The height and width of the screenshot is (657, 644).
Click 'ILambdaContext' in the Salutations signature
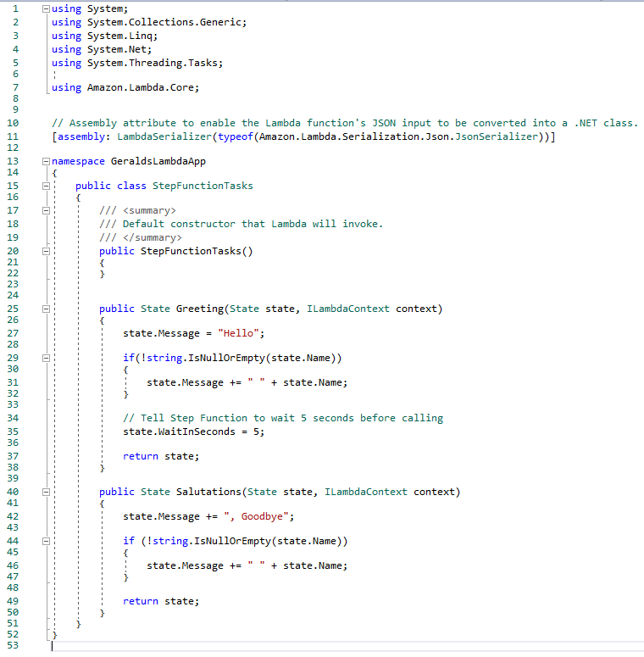coord(365,492)
